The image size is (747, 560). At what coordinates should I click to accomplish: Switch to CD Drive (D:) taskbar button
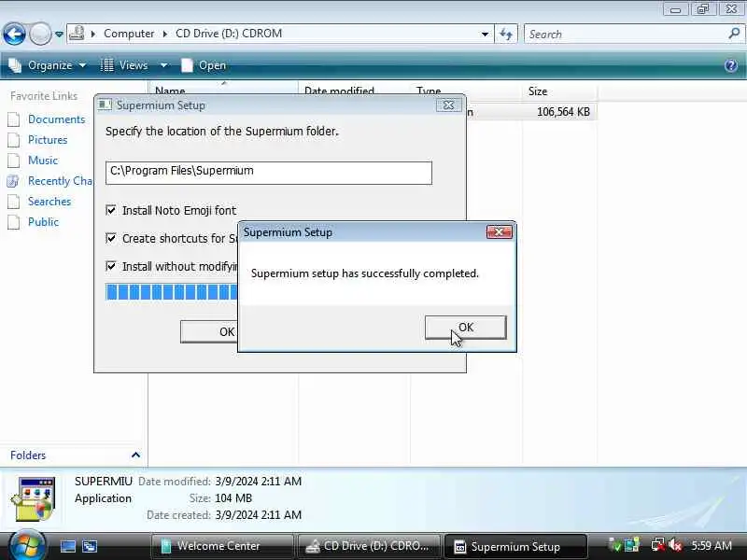click(x=368, y=546)
